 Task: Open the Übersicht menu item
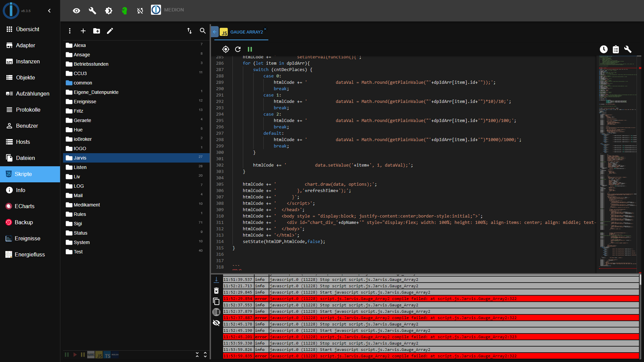pos(30,29)
